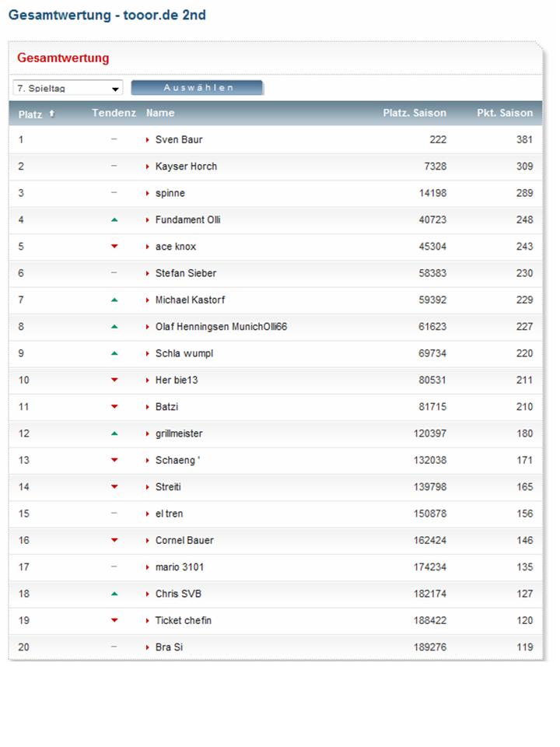Click the red arrow before Kayser Horch

coord(148,167)
